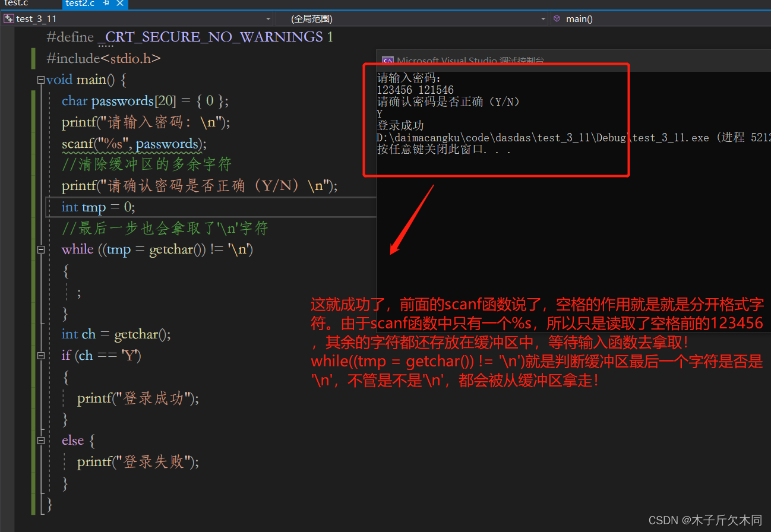Collapse the if (ch == 'Y') block
This screenshot has height=532, width=771.
coord(40,356)
